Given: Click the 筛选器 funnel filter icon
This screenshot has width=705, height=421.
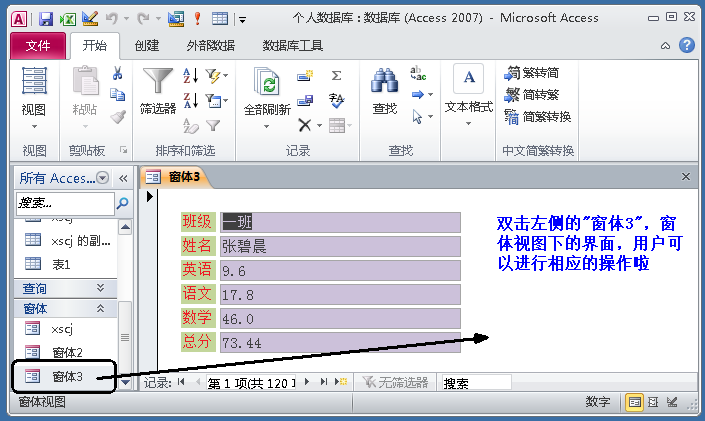Looking at the screenshot, I should [158, 90].
